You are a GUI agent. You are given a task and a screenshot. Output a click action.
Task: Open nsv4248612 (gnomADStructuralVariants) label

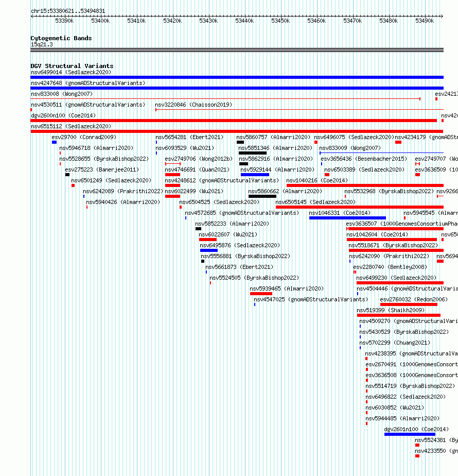[222, 180]
